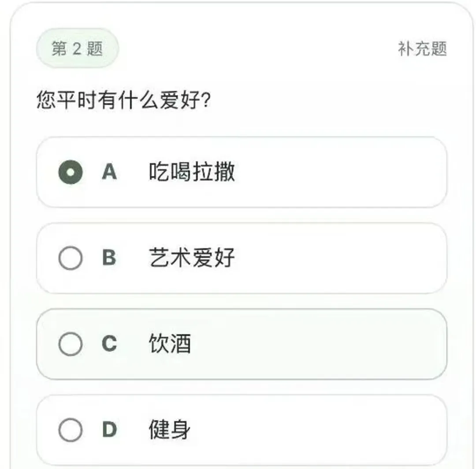Viewport: 476px width, 469px height.
Task: Click the 补充题 label at top right
Action: [422, 48]
